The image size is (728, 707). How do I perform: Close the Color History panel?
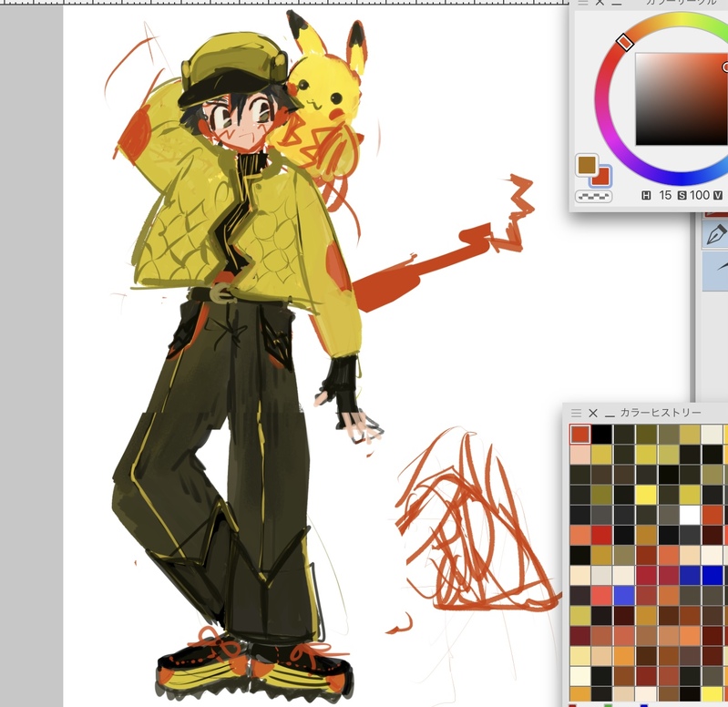coord(593,413)
